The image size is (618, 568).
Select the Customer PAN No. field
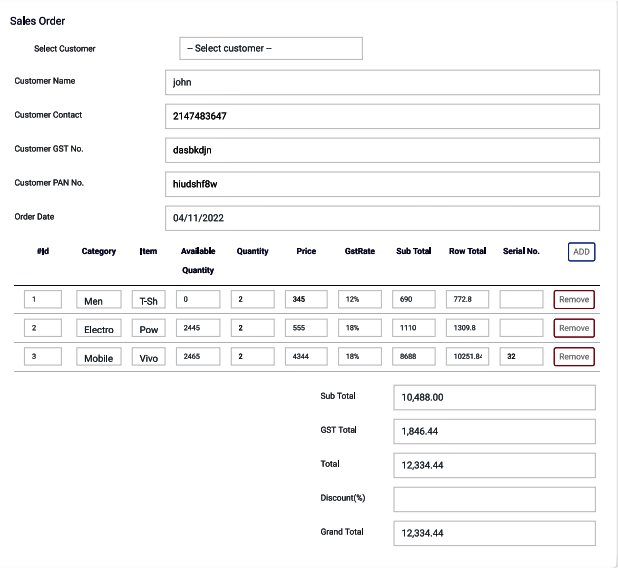[x=382, y=184]
